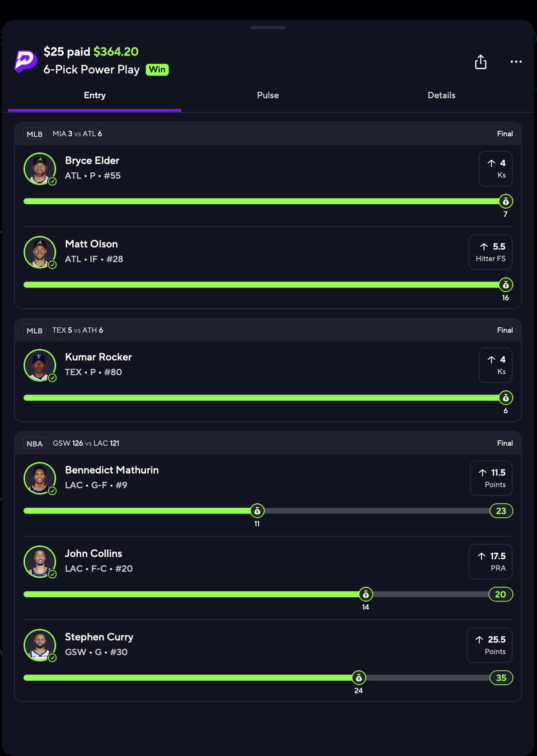
Task: Click the money bag marker on Stephen Curry's bar
Action: [x=359, y=678]
